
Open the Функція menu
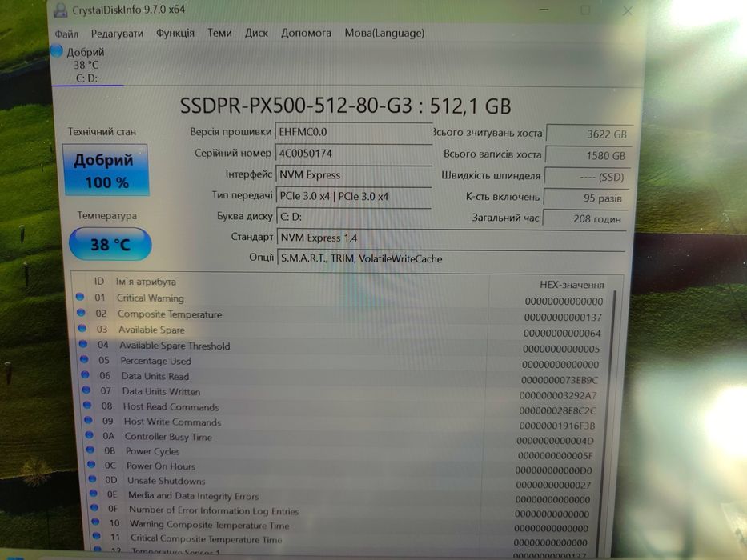tap(175, 33)
